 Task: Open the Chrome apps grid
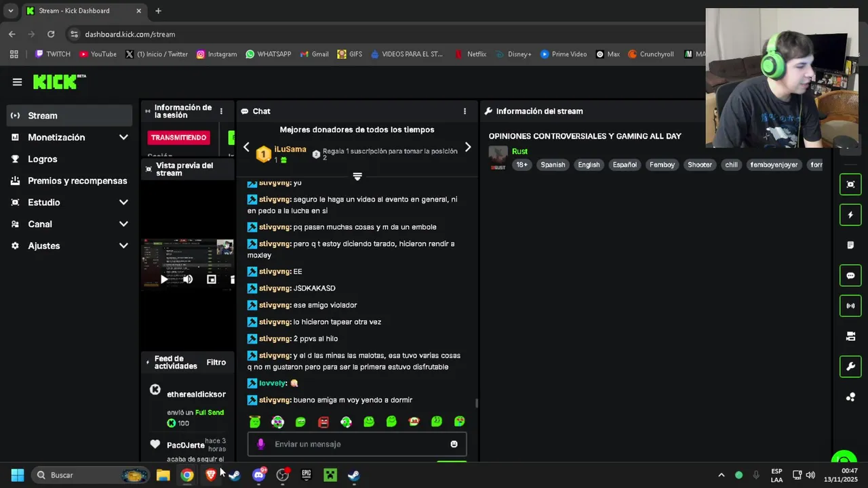pyautogui.click(x=14, y=54)
